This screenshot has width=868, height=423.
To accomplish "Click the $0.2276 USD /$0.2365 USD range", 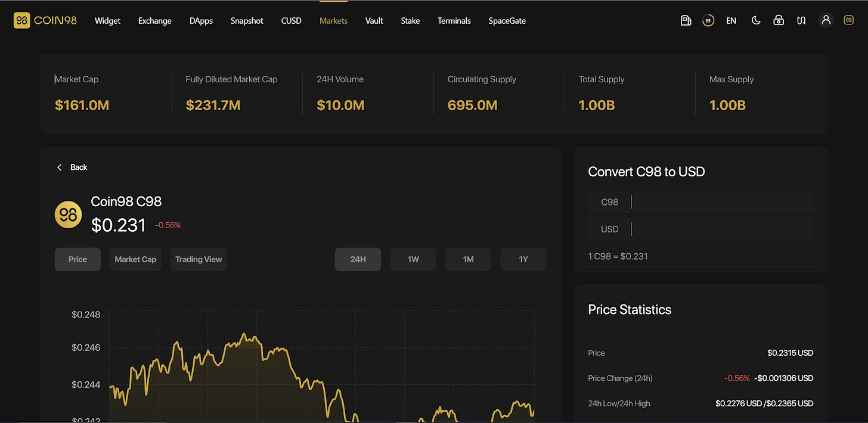I will pos(764,403).
